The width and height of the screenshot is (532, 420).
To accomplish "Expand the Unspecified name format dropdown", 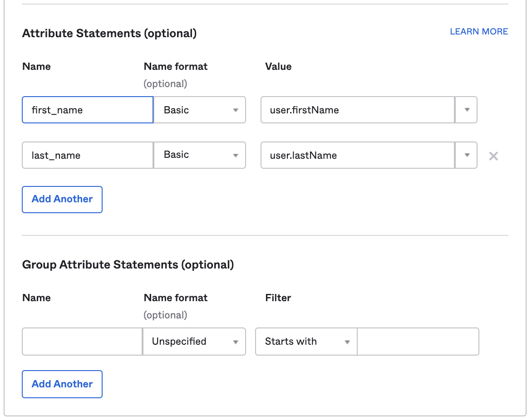I will point(194,342).
